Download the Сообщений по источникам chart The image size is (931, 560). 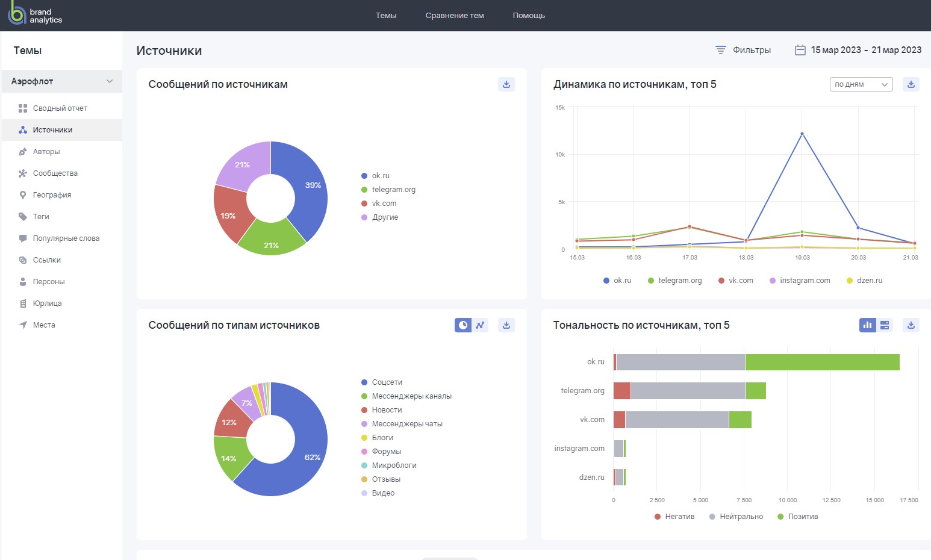point(506,84)
